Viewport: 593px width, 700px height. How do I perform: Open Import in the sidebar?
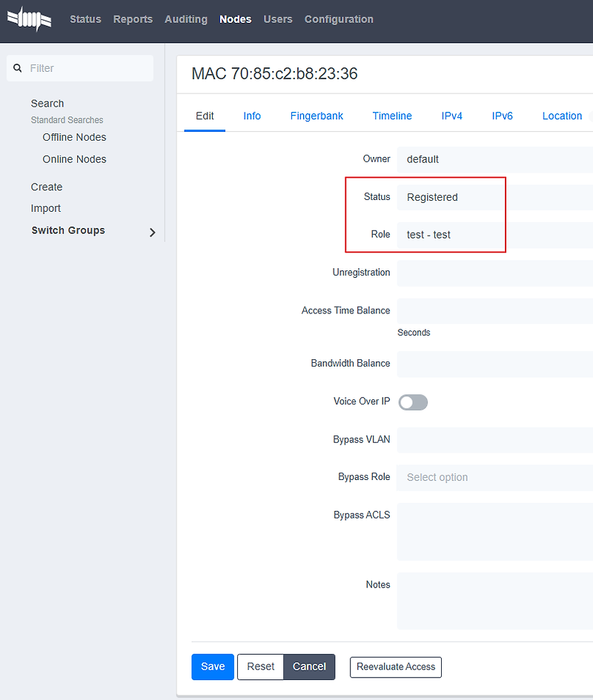tap(45, 208)
